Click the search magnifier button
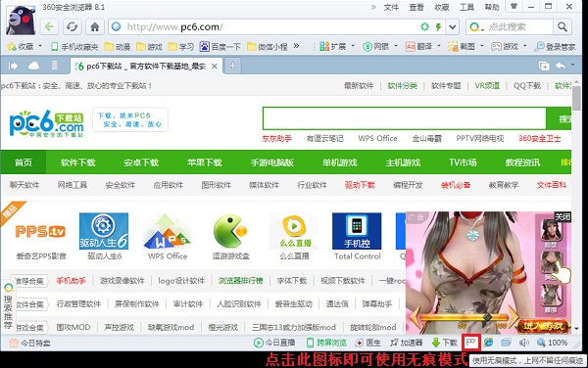The height and width of the screenshot is (368, 588). [563, 27]
